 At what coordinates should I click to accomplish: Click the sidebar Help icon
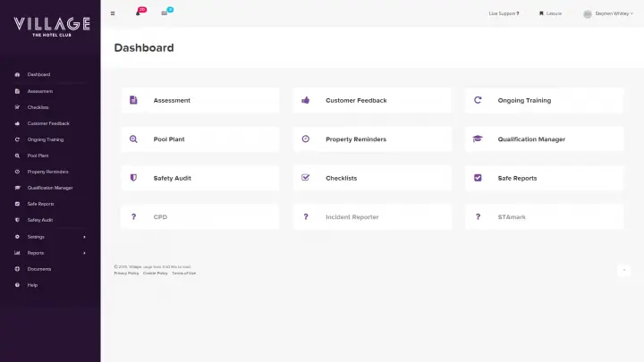pyautogui.click(x=17, y=285)
